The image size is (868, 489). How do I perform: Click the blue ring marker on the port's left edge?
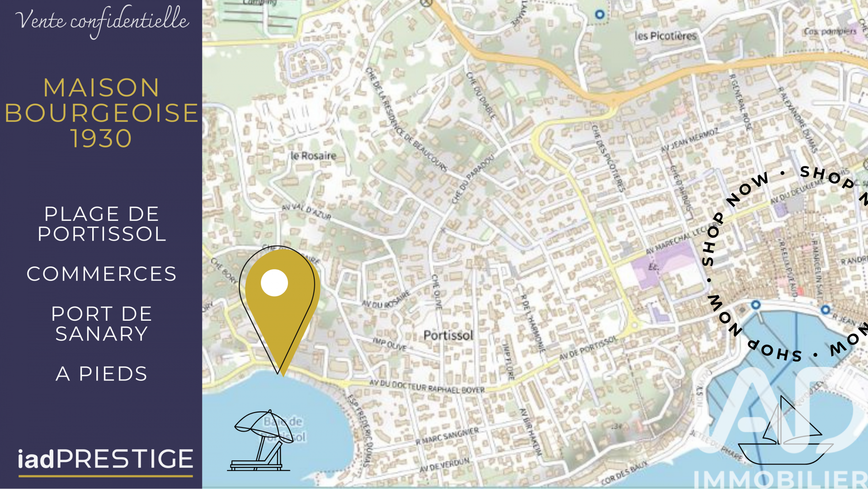pyautogui.click(x=755, y=305)
